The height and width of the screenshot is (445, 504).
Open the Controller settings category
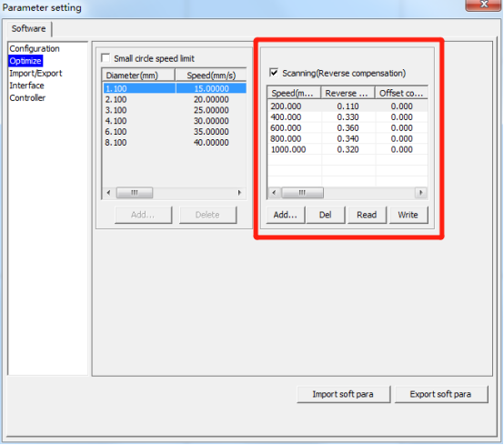27,97
